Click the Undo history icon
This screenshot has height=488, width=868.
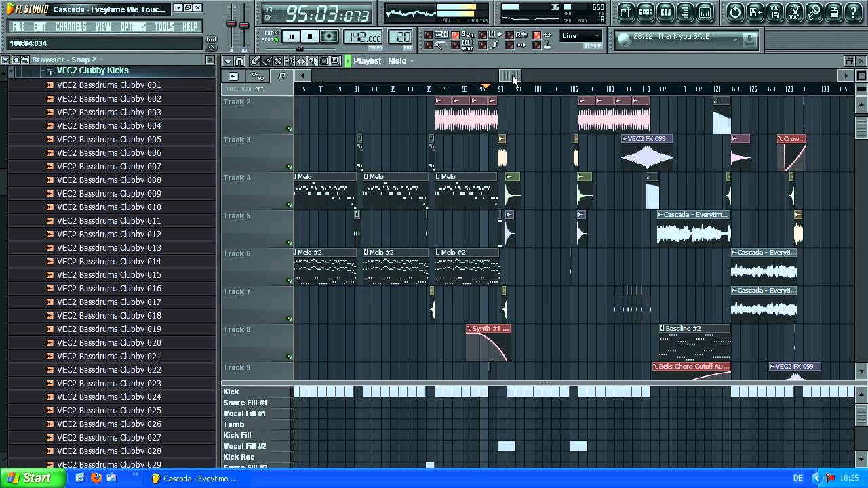[x=735, y=12]
